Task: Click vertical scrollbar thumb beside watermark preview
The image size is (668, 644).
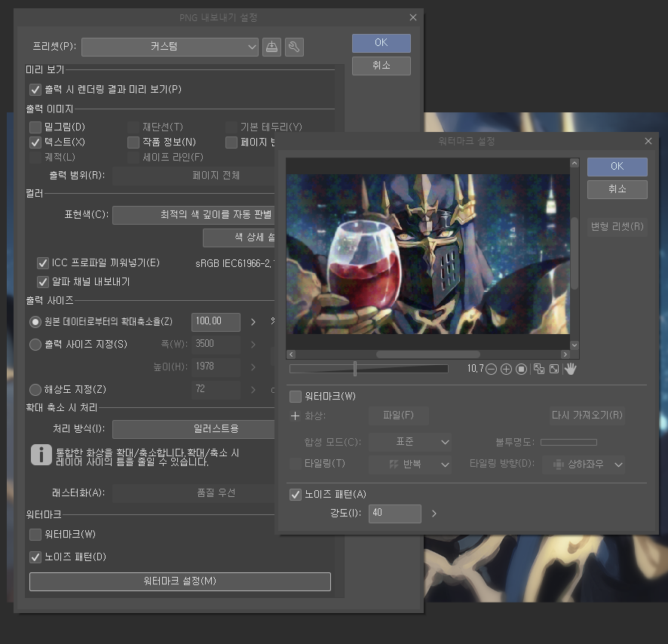Action: point(575,253)
